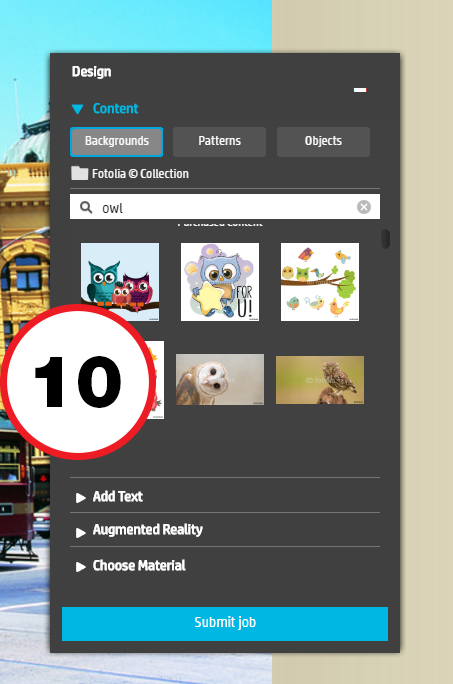Clear the owl search text
The height and width of the screenshot is (684, 453).
(364, 207)
